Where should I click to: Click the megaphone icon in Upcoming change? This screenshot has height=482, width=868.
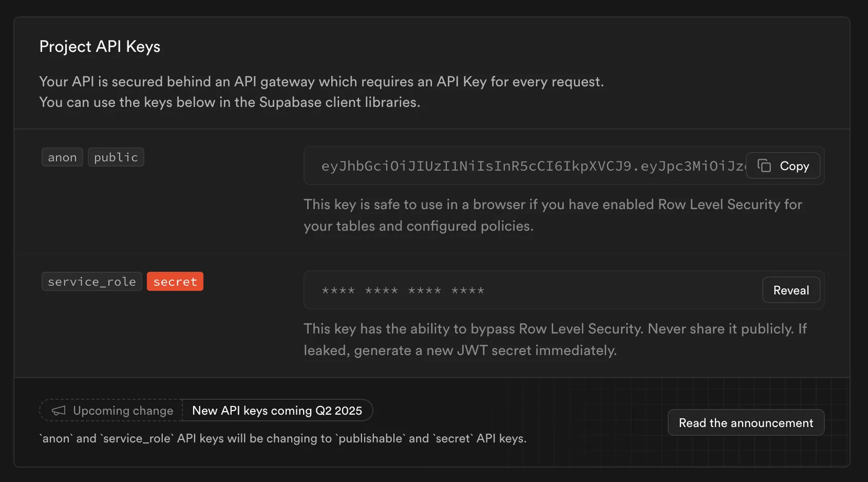click(x=58, y=410)
